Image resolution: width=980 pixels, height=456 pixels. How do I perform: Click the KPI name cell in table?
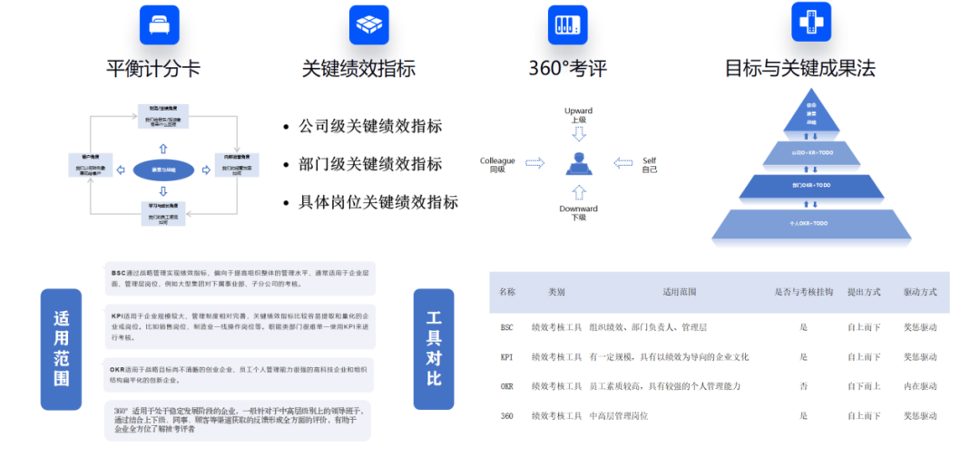[x=507, y=357]
